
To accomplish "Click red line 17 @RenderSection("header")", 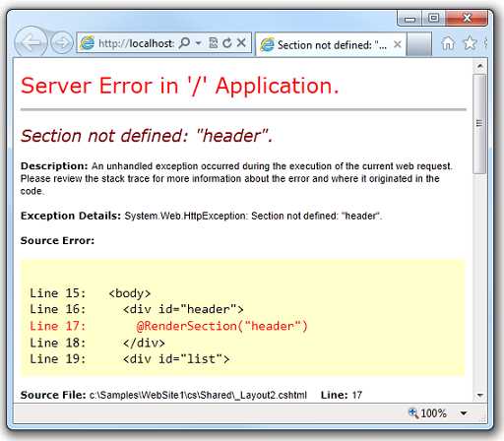I will coord(168,326).
